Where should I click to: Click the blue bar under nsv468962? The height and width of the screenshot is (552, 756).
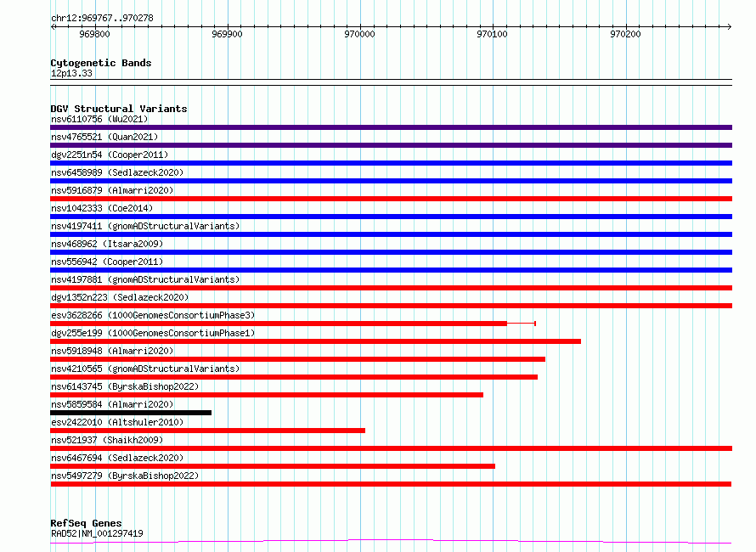(x=391, y=252)
